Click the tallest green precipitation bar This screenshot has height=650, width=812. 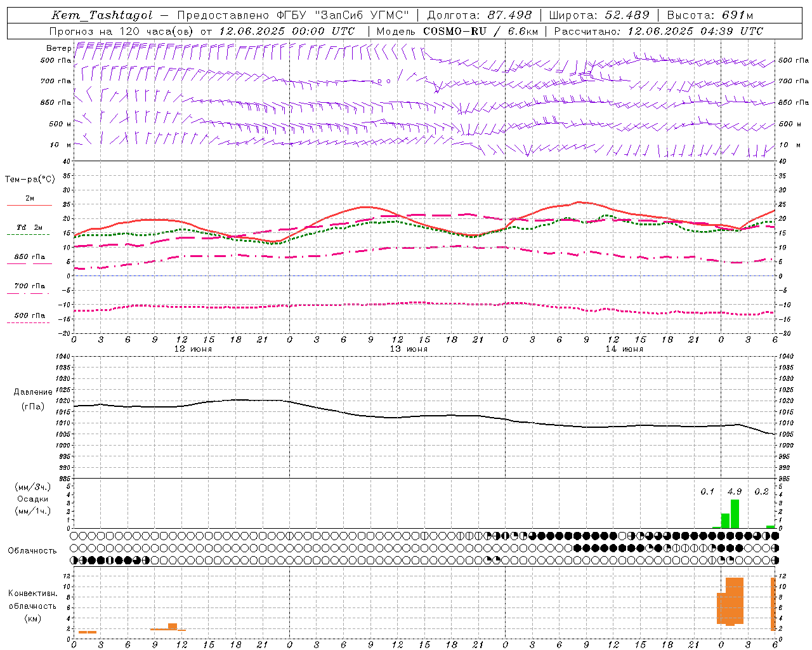[735, 514]
